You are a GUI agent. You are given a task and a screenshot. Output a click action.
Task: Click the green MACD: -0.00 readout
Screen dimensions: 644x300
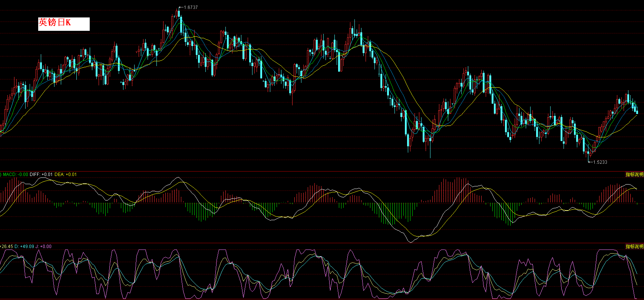coord(16,175)
